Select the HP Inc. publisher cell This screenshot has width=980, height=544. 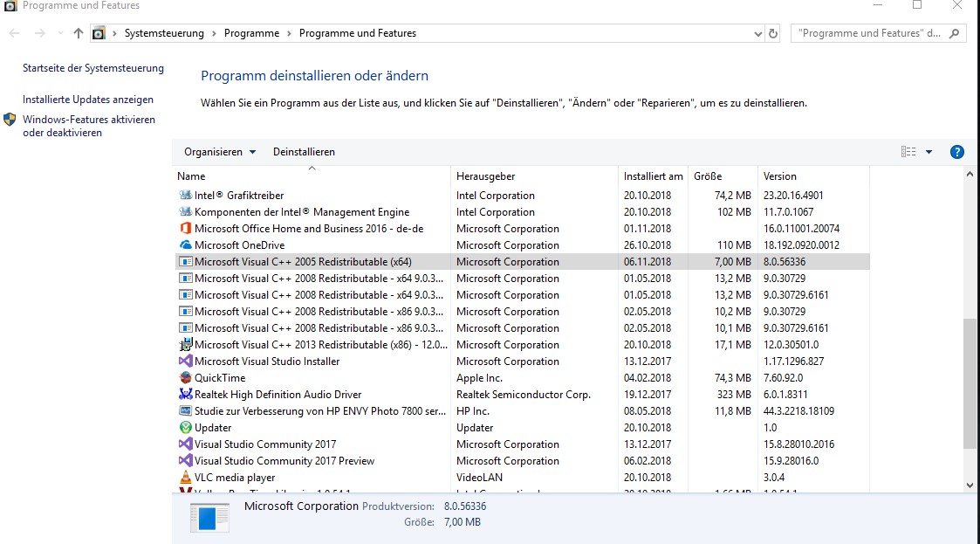pos(472,410)
